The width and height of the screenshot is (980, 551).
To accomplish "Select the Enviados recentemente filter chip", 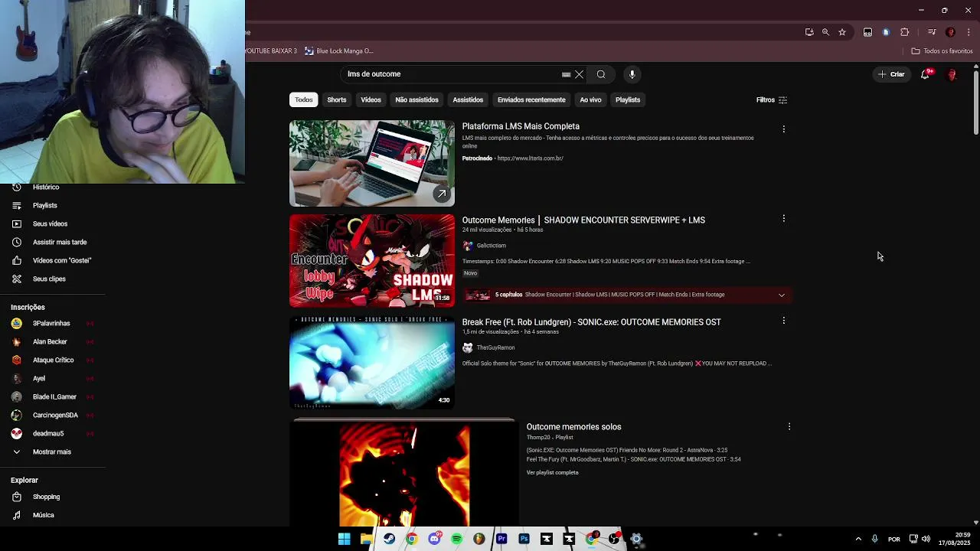I will (531, 99).
